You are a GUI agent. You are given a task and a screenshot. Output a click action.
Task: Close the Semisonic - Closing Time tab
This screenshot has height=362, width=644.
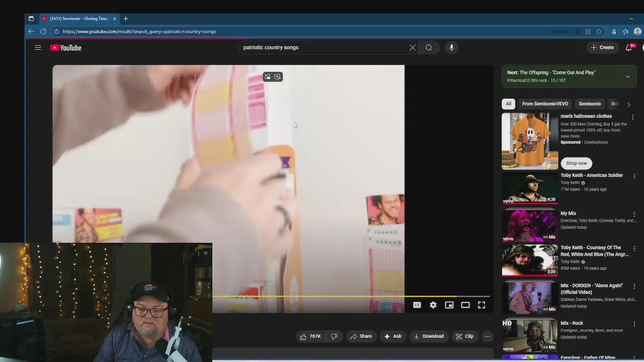coord(115,19)
